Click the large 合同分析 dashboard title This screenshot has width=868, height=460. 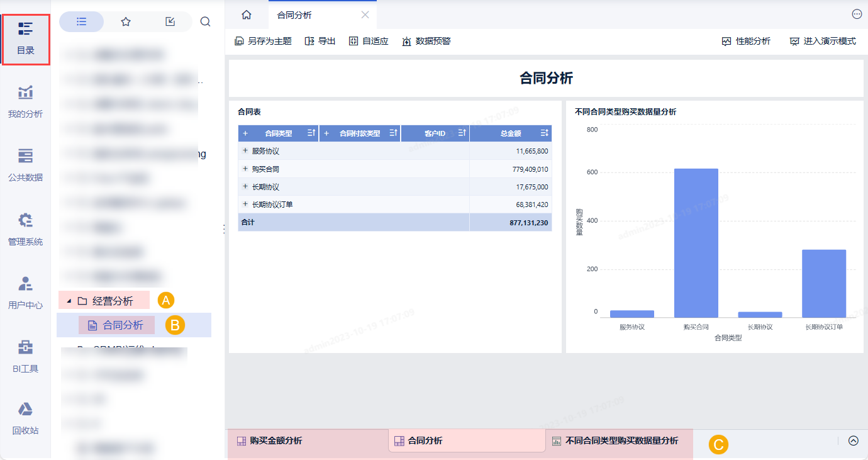pos(546,78)
